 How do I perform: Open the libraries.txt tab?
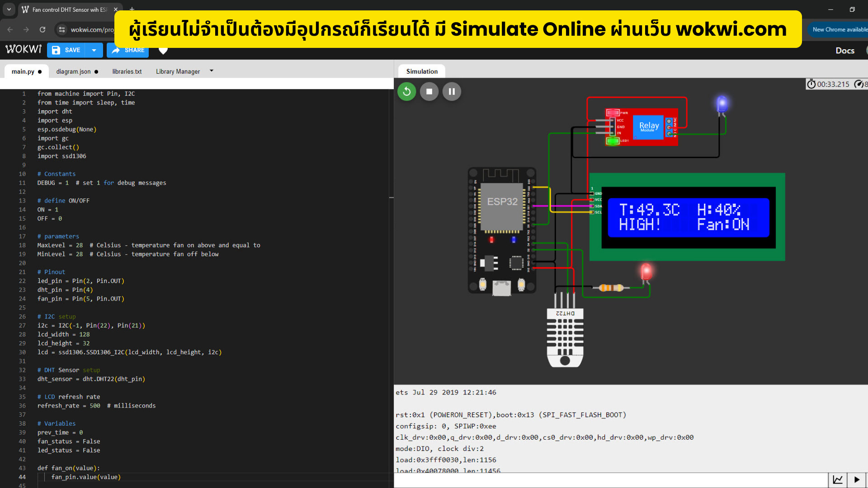click(x=127, y=71)
